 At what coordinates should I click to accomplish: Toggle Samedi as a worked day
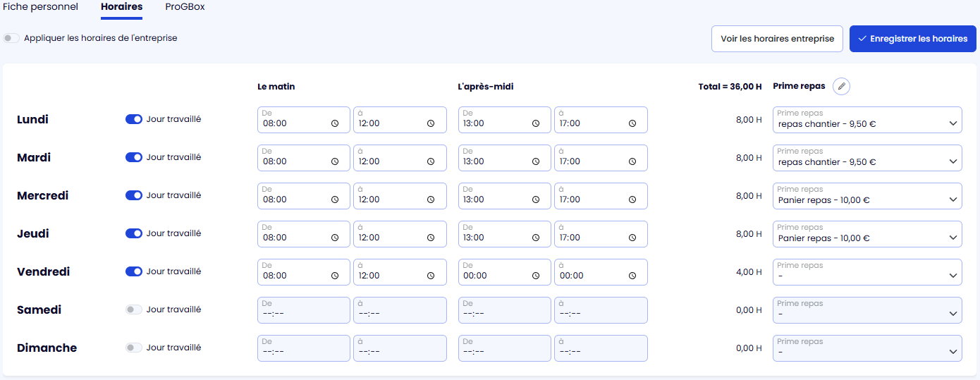(x=133, y=309)
